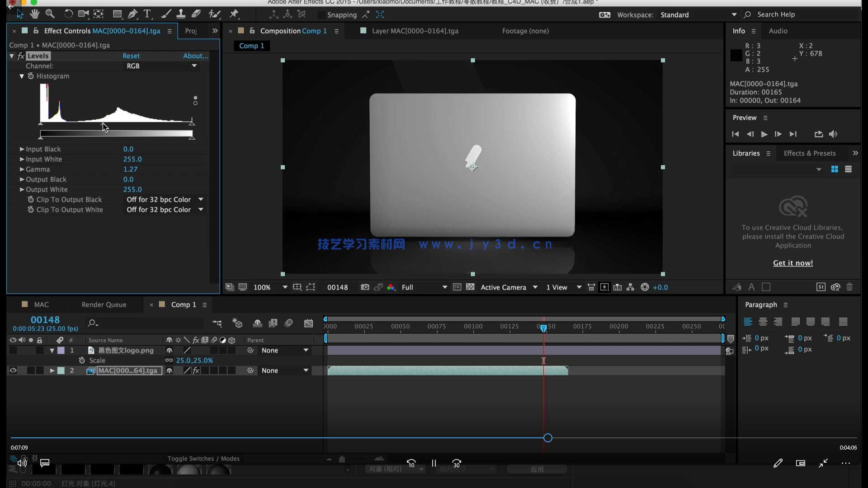
Task: Expand the 黑色图文logo.png layer properties
Action: pos(52,350)
